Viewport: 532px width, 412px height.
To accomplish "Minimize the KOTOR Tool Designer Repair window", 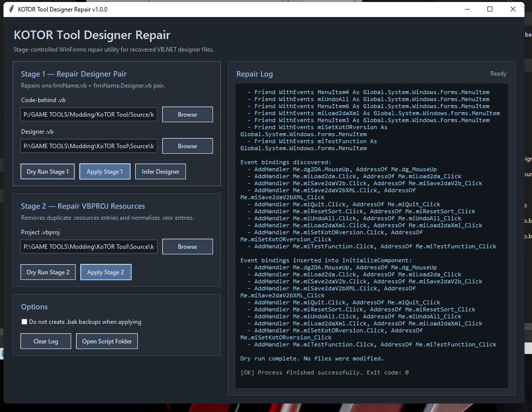I will tap(467, 9).
